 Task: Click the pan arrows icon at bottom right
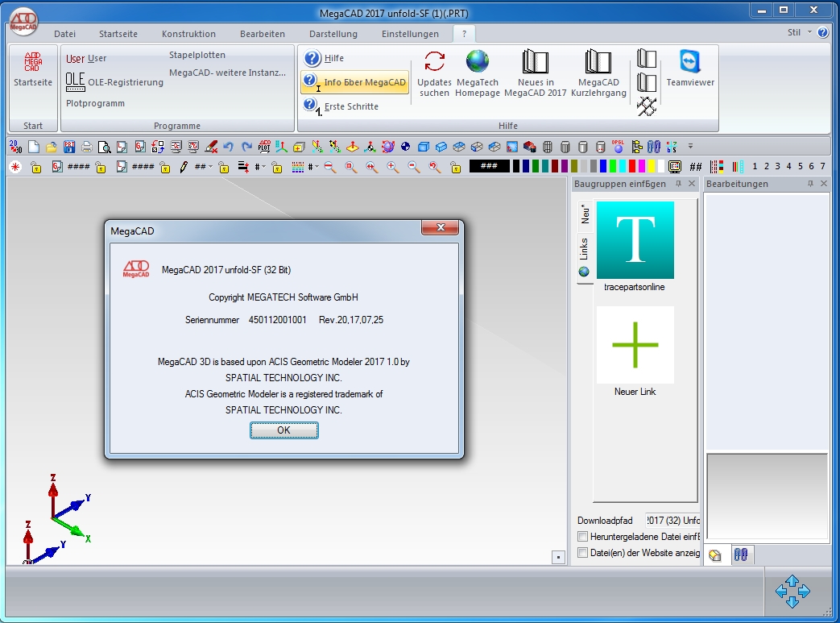(792, 592)
